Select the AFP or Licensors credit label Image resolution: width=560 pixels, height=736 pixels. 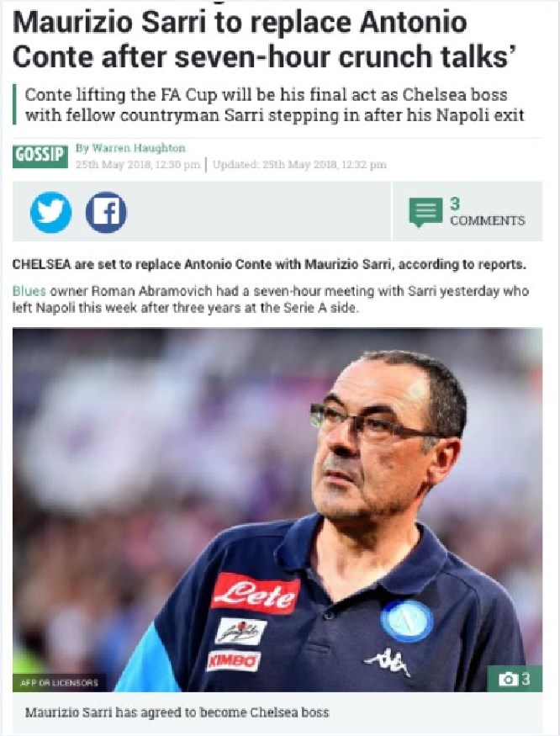[x=59, y=682]
